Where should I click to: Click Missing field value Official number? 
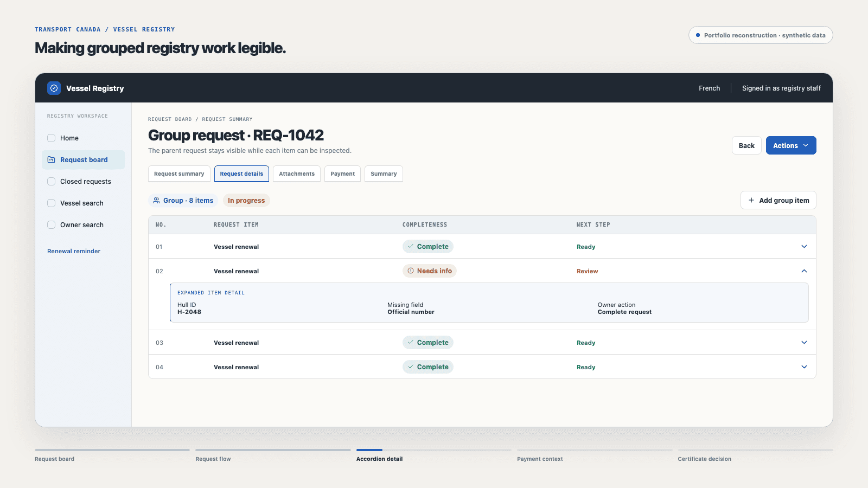pos(411,312)
